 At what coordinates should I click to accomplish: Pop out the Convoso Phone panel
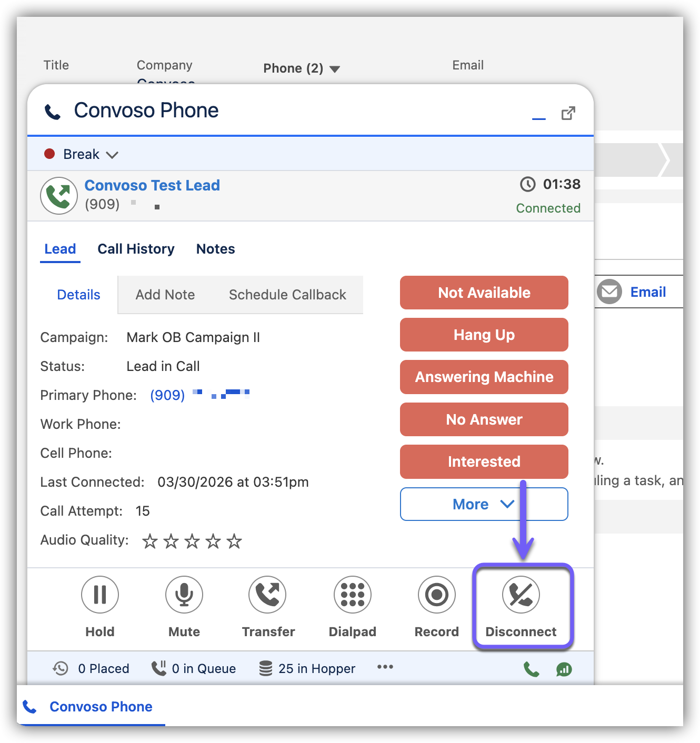[x=568, y=113]
